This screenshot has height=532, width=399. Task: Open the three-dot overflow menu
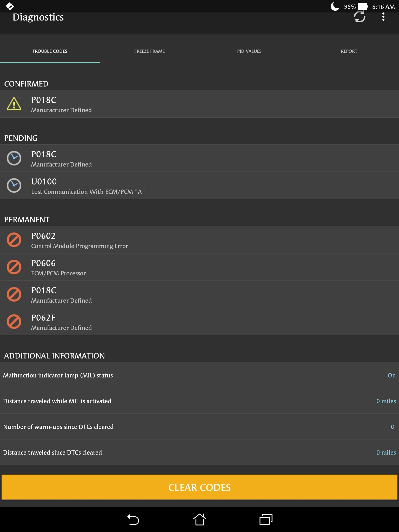pos(383,17)
